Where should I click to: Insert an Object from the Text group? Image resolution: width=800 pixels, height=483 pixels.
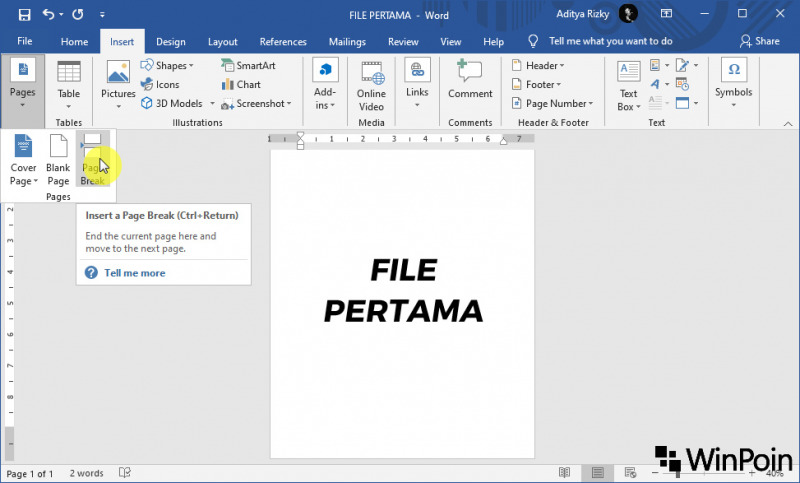pos(687,104)
